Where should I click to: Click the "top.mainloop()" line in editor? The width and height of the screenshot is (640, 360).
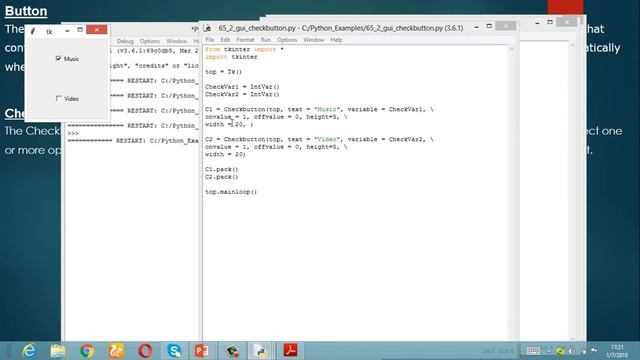coord(231,192)
